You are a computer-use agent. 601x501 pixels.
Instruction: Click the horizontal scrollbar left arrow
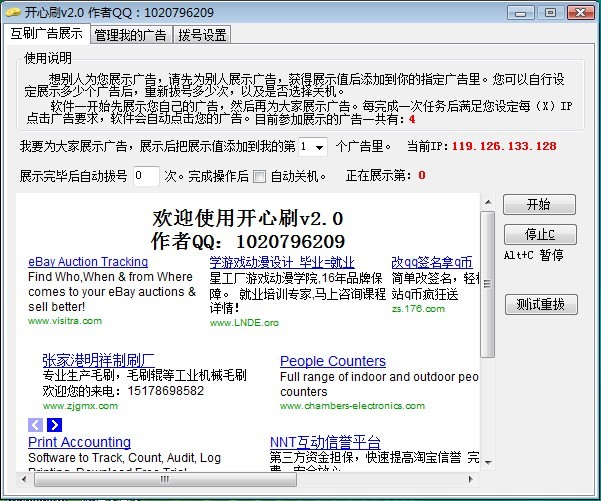click(x=24, y=479)
